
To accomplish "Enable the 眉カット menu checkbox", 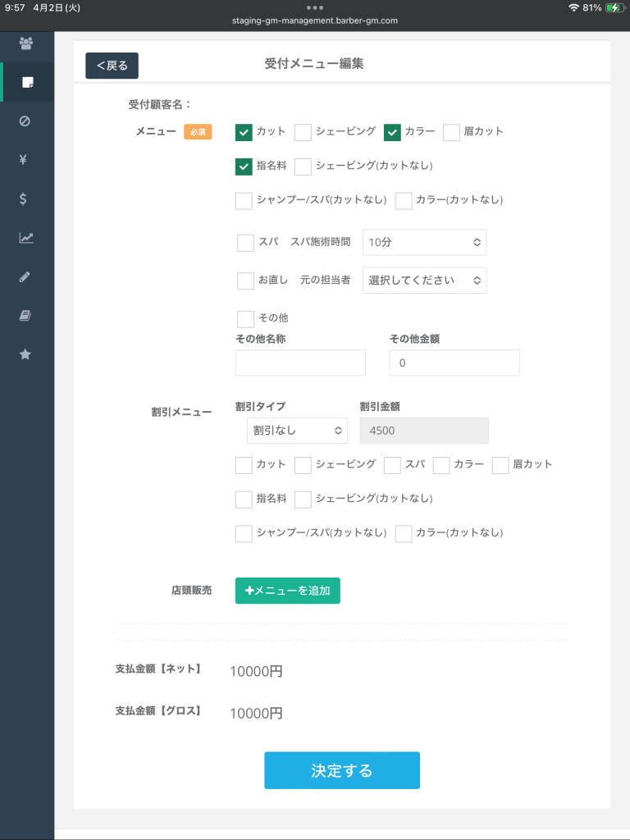I will click(451, 132).
